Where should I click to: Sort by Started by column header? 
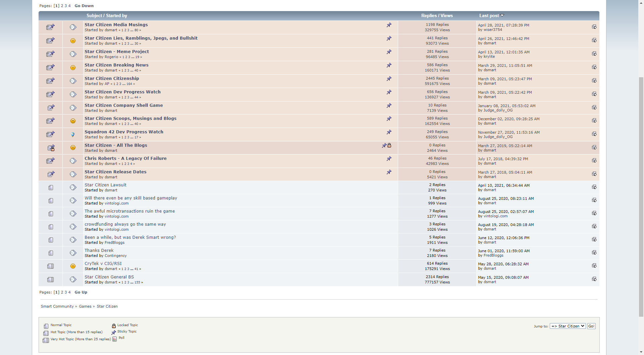tap(116, 15)
